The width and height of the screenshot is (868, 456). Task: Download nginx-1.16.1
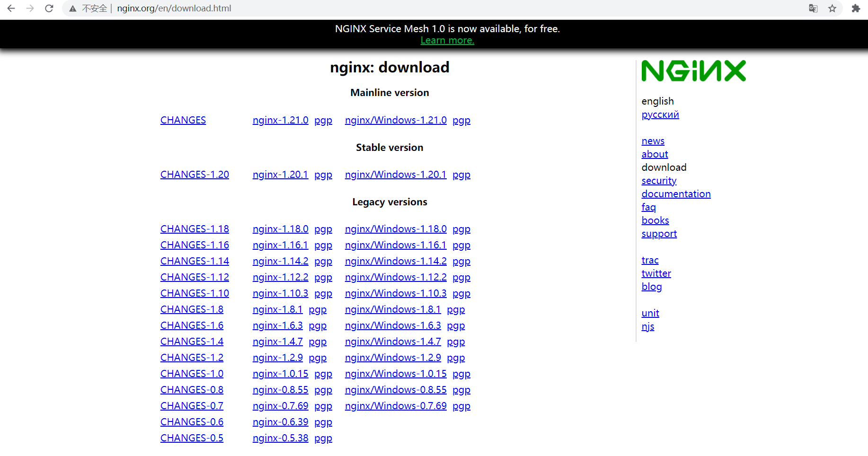click(x=281, y=245)
